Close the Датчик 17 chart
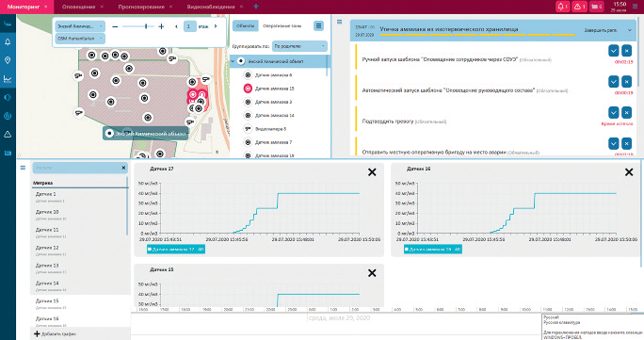This screenshot has width=644, height=340. [372, 172]
